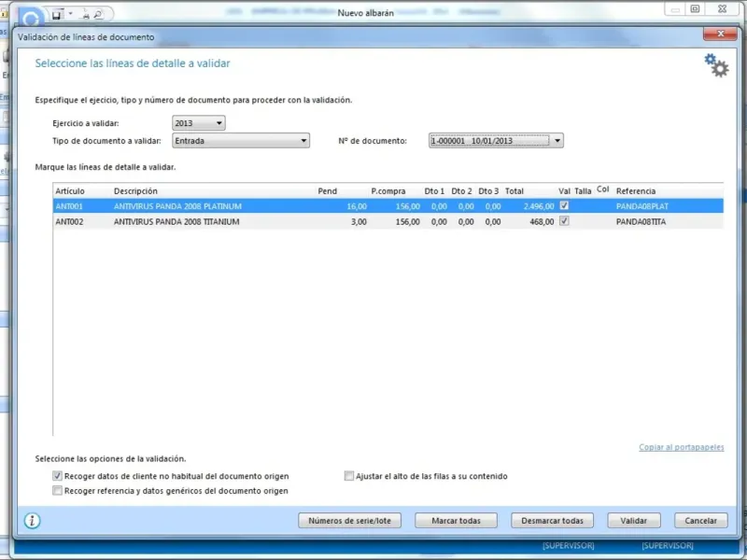Viewport: 747px width, 560px height.
Task: Toggle Recoger datos de cliente no habitual
Action: (57, 476)
